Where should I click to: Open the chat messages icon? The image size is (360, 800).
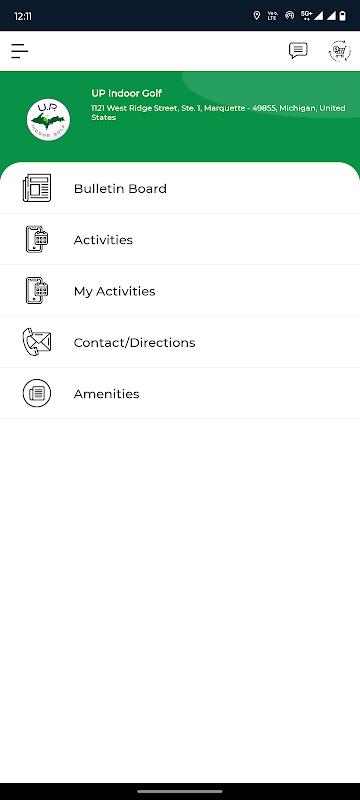pos(298,51)
